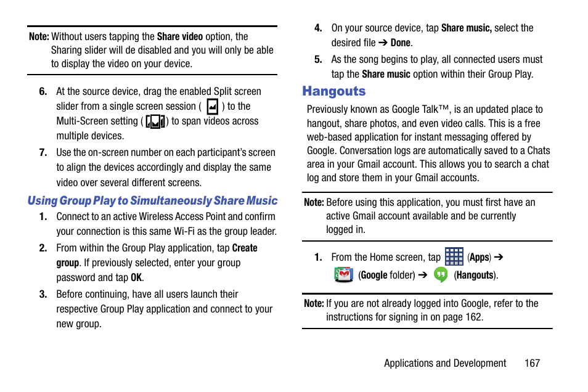Click the 'Note:' label beside 'Without users tapping'

tap(39, 36)
